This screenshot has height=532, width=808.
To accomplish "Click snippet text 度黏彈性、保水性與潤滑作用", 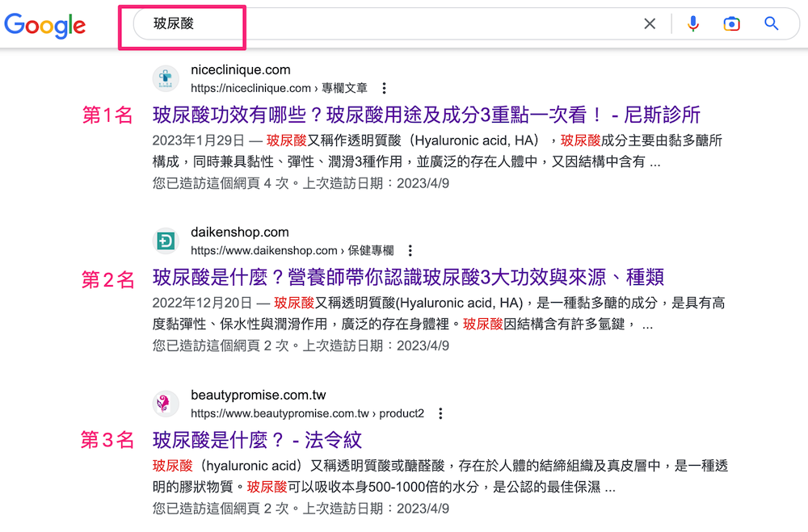I will coord(240,325).
